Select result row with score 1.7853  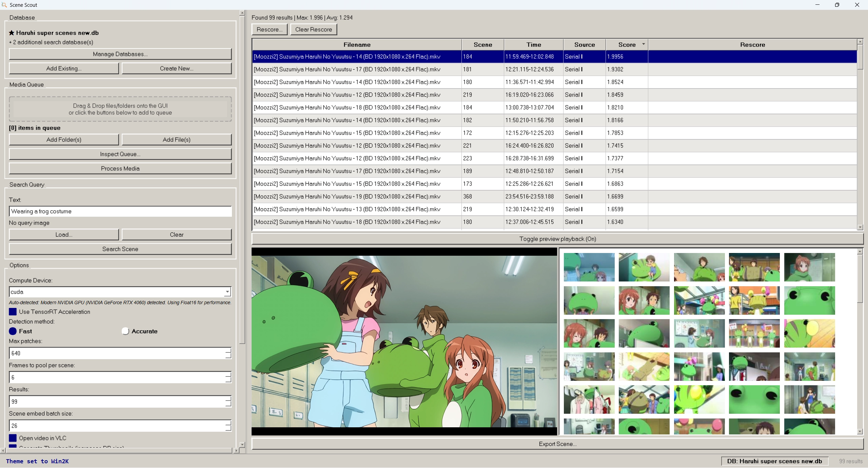(x=555, y=133)
